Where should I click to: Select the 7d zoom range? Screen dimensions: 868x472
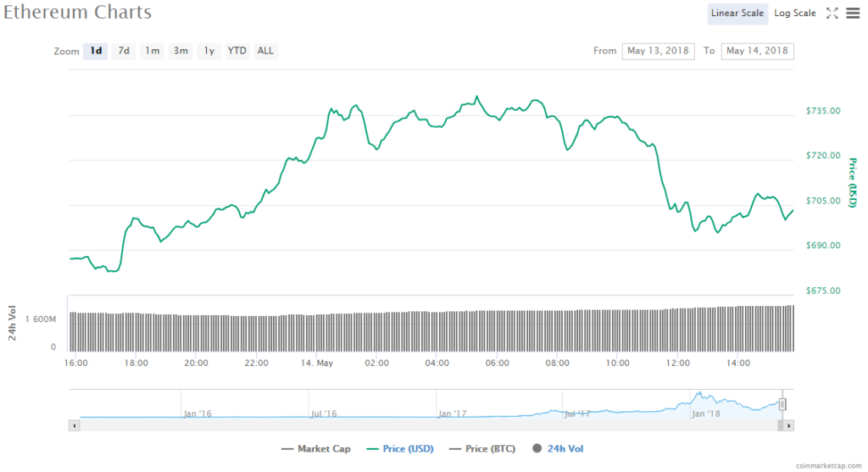[124, 51]
